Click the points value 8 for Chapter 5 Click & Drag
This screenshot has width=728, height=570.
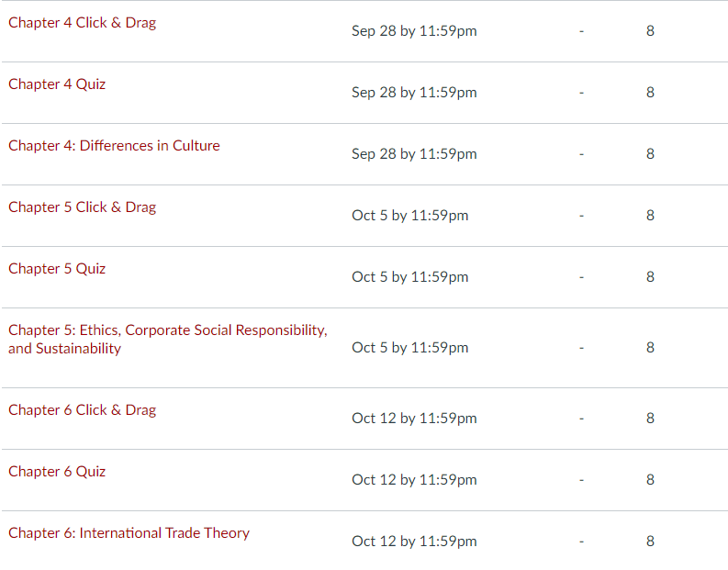pos(651,216)
